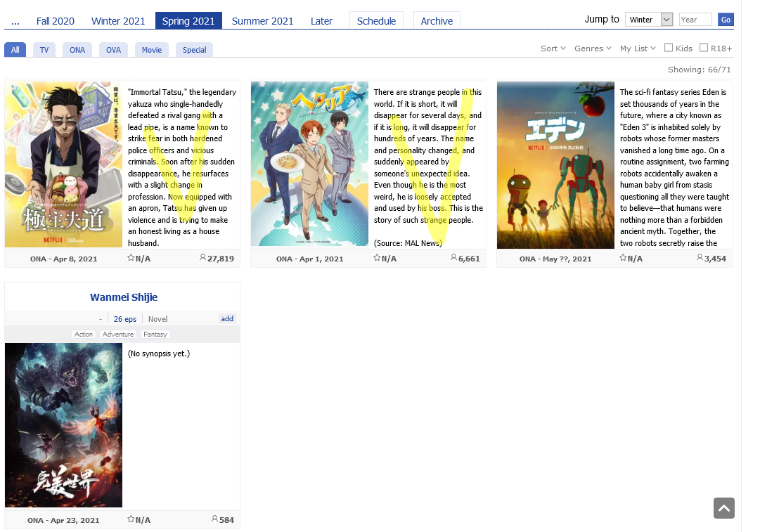The image size is (760, 532).
Task: Click the score star icon for Wanmei Shijie
Action: [131, 519]
